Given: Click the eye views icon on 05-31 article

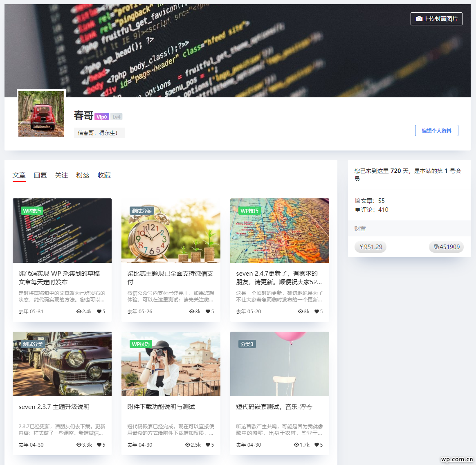Looking at the screenshot, I should [x=79, y=311].
